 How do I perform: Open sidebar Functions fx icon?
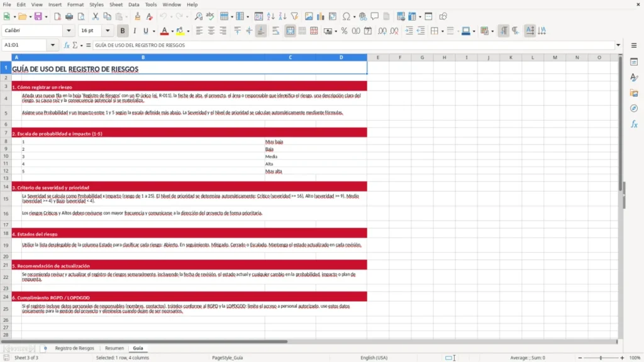[634, 124]
